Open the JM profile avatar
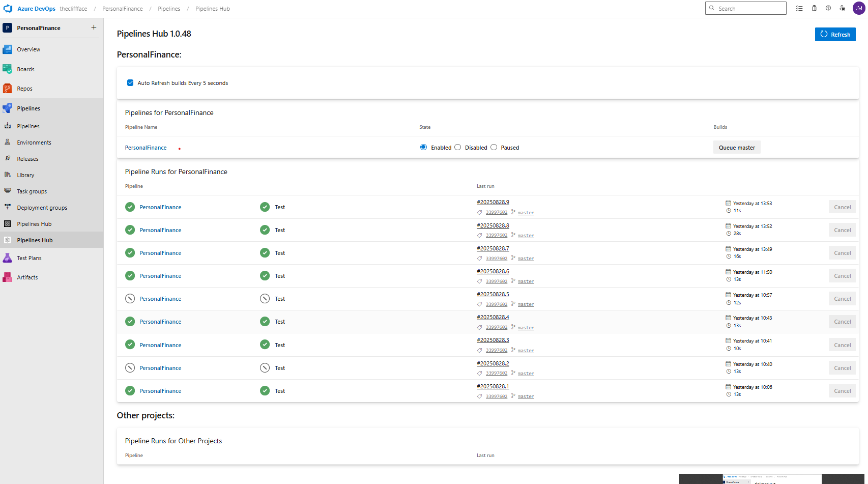This screenshot has height=484, width=868. click(859, 8)
